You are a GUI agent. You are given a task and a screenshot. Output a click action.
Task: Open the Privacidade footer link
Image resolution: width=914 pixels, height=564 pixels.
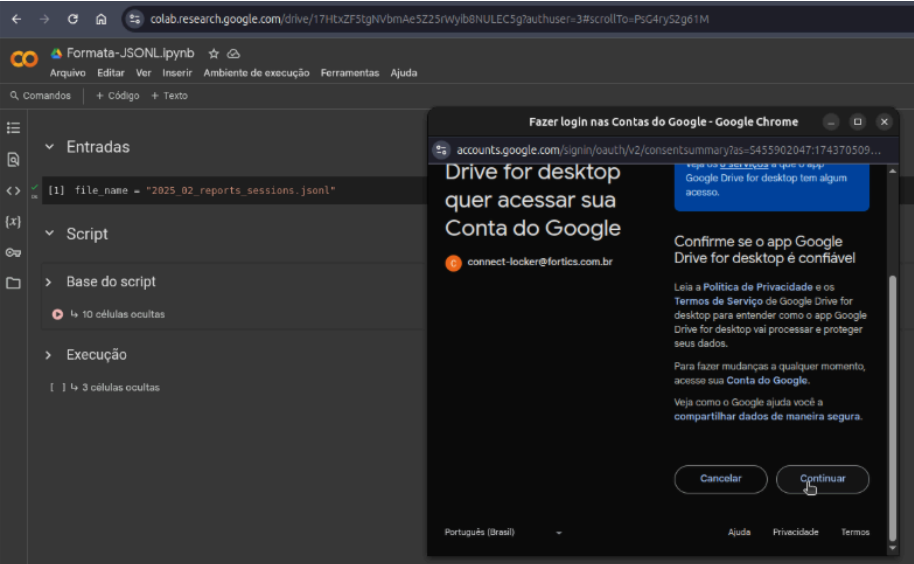[796, 532]
